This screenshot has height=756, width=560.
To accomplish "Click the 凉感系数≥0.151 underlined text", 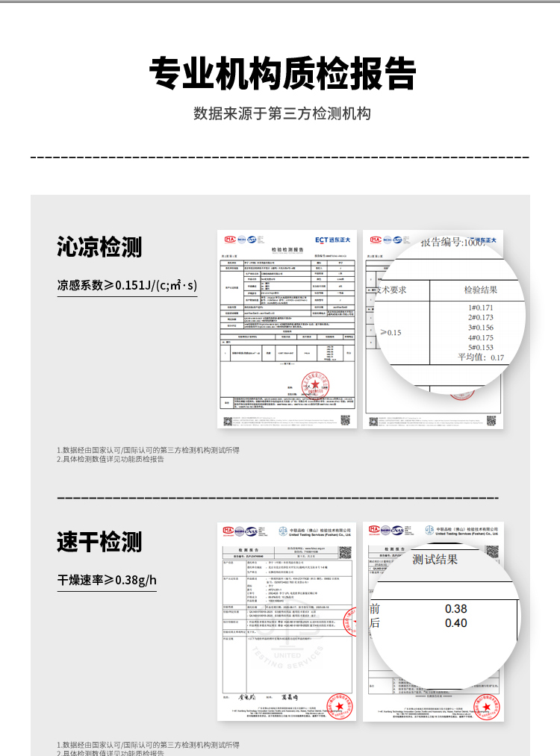I will click(x=127, y=285).
